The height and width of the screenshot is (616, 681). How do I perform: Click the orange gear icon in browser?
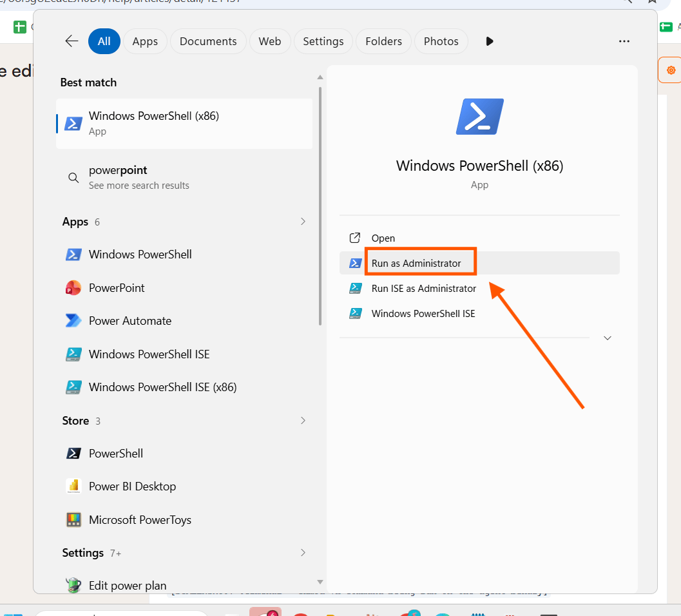coord(671,70)
